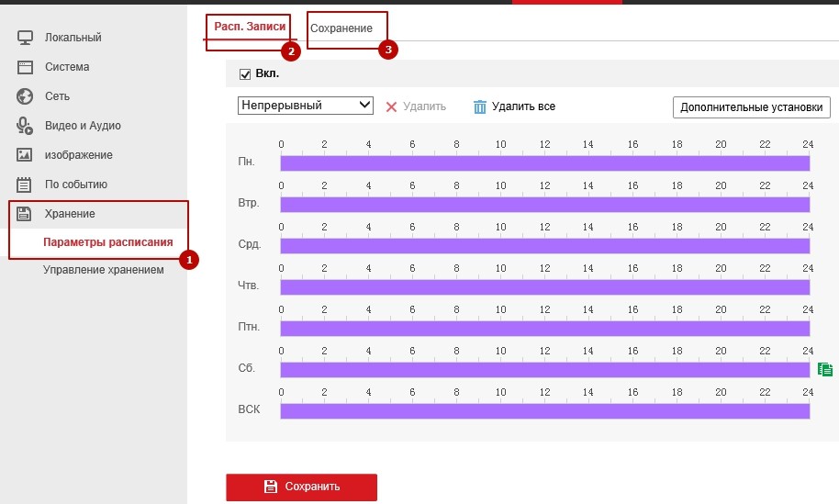The image size is (839, 504).
Task: Select the Monday purple schedule bar
Action: click(544, 163)
